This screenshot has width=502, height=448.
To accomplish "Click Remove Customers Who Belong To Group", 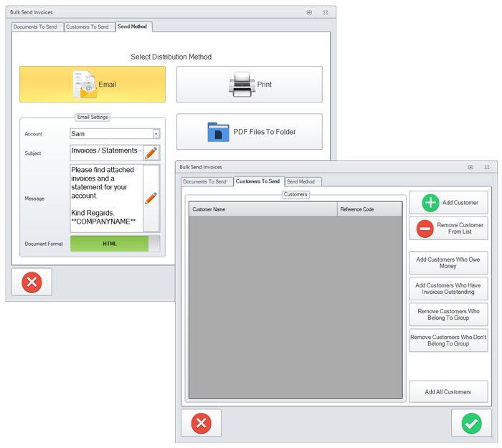I will coord(448,315).
